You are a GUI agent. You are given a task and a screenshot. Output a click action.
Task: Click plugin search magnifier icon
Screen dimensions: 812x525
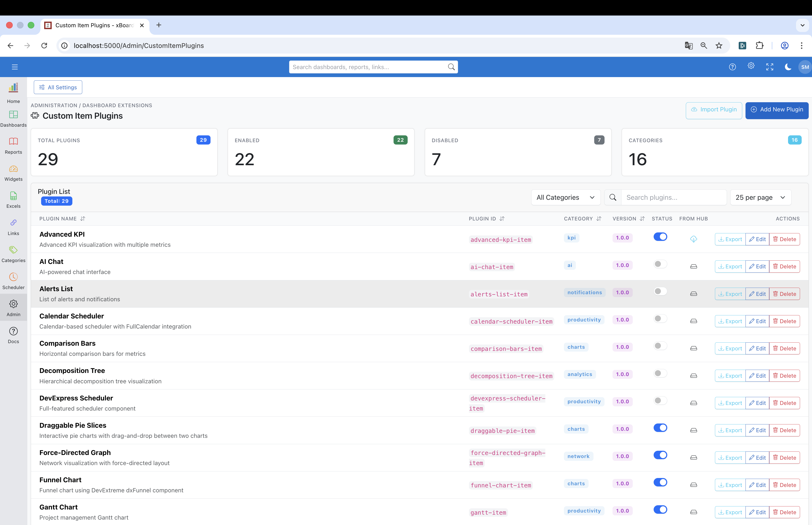pos(613,197)
